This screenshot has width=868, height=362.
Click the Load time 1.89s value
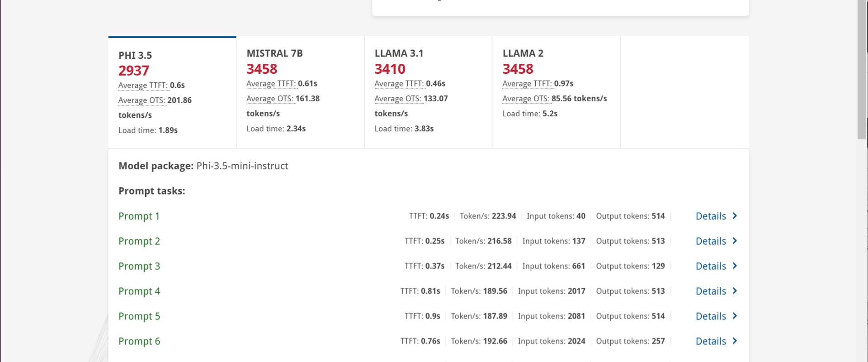click(168, 130)
